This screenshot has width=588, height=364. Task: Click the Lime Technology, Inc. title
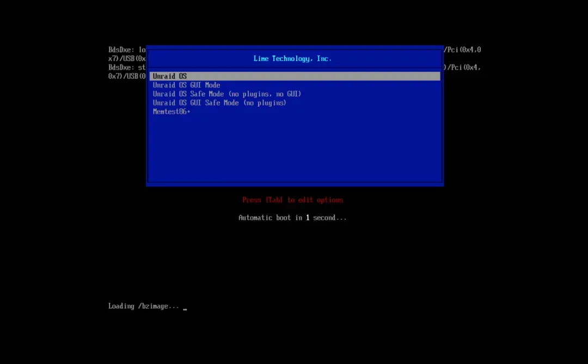[292, 58]
